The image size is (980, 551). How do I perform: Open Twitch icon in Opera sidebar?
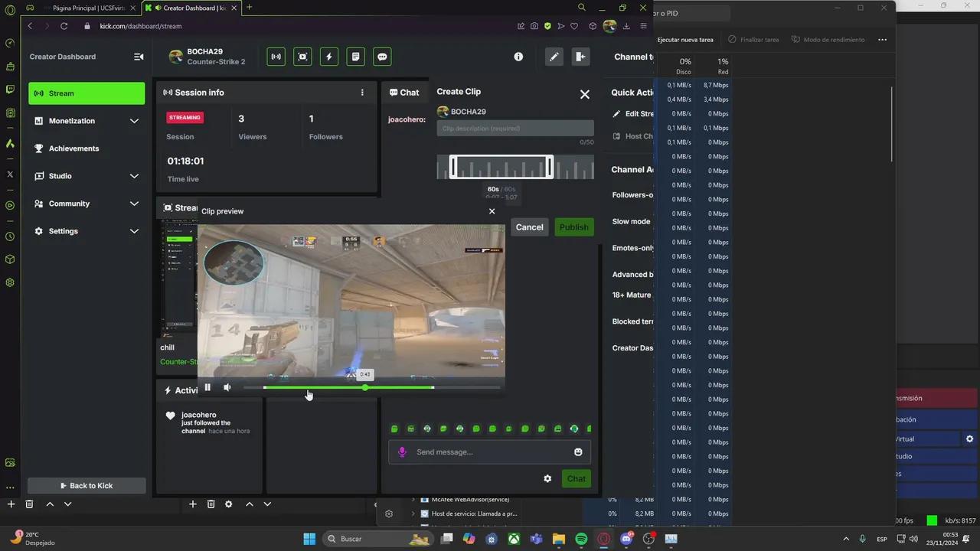(x=10, y=90)
